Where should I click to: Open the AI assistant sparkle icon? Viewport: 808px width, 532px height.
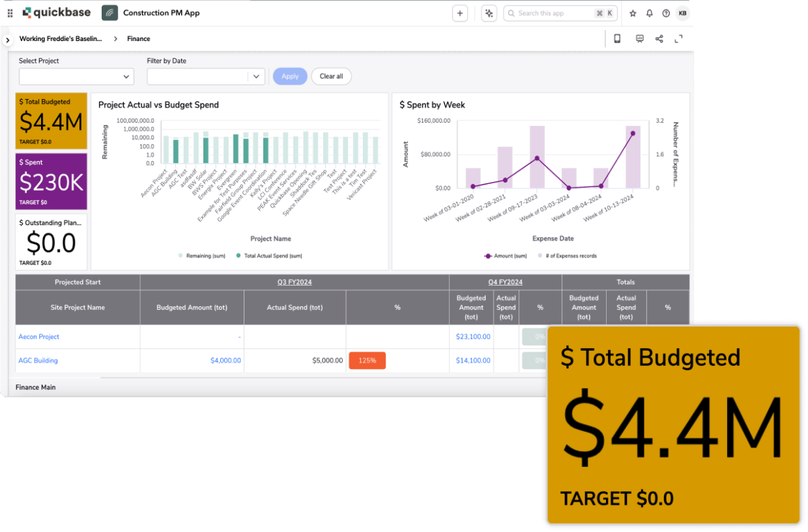click(489, 13)
